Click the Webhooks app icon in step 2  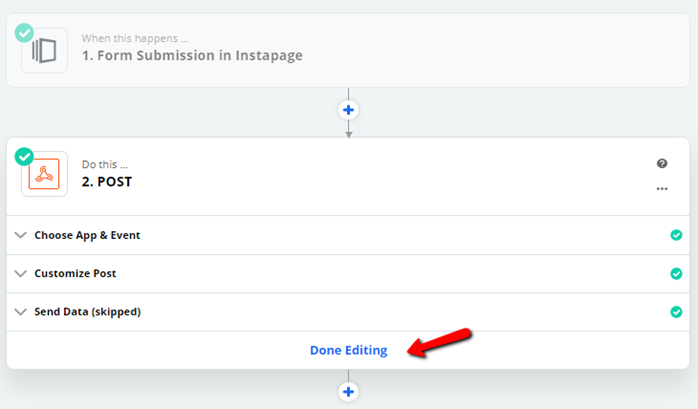45,174
